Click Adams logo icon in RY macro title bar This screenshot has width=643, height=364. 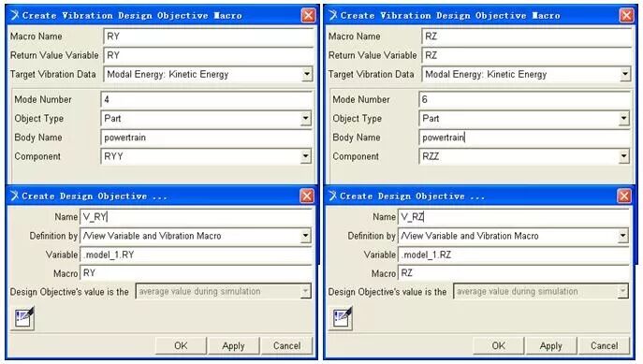pyautogui.click(x=15, y=15)
